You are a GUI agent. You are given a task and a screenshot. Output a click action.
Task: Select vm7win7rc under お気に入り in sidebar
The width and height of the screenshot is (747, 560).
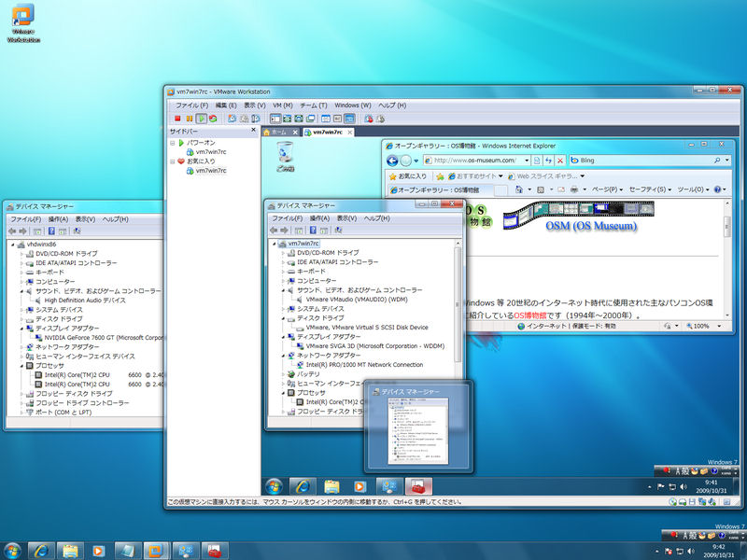coord(211,171)
